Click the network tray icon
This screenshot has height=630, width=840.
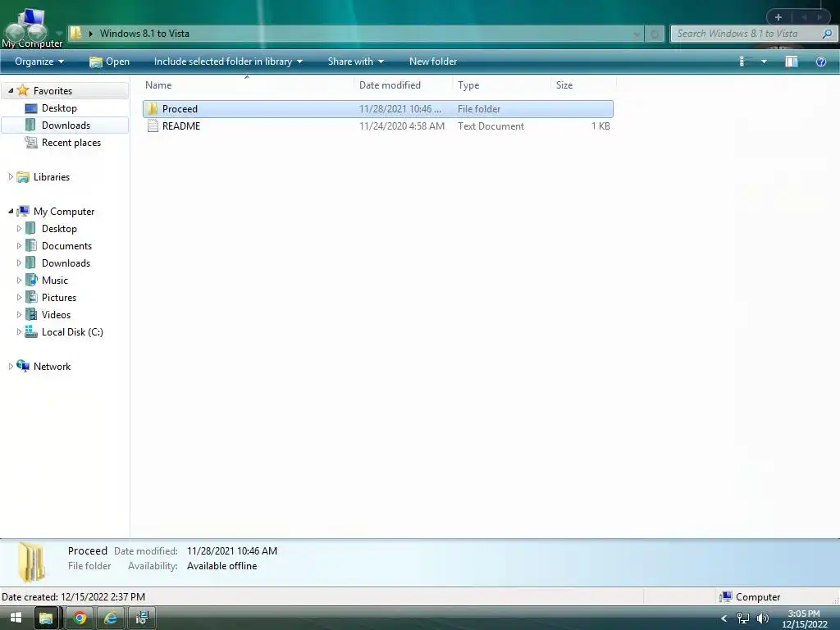(x=743, y=619)
